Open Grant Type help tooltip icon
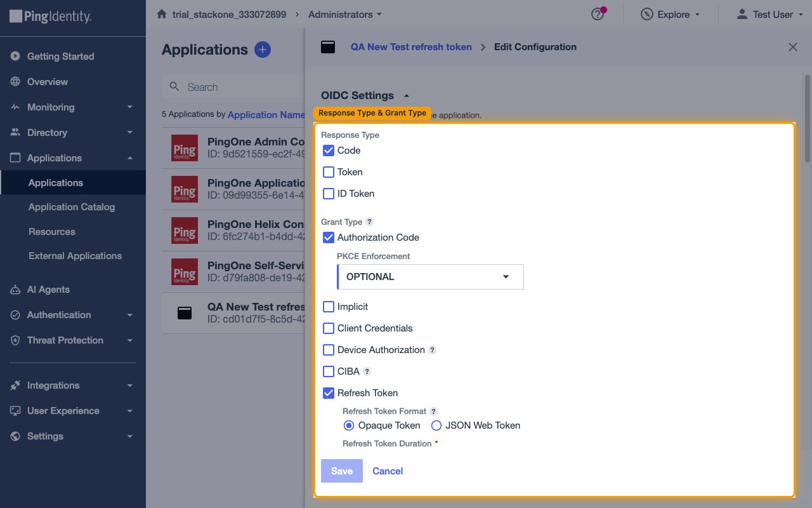This screenshot has width=812, height=508. 370,222
